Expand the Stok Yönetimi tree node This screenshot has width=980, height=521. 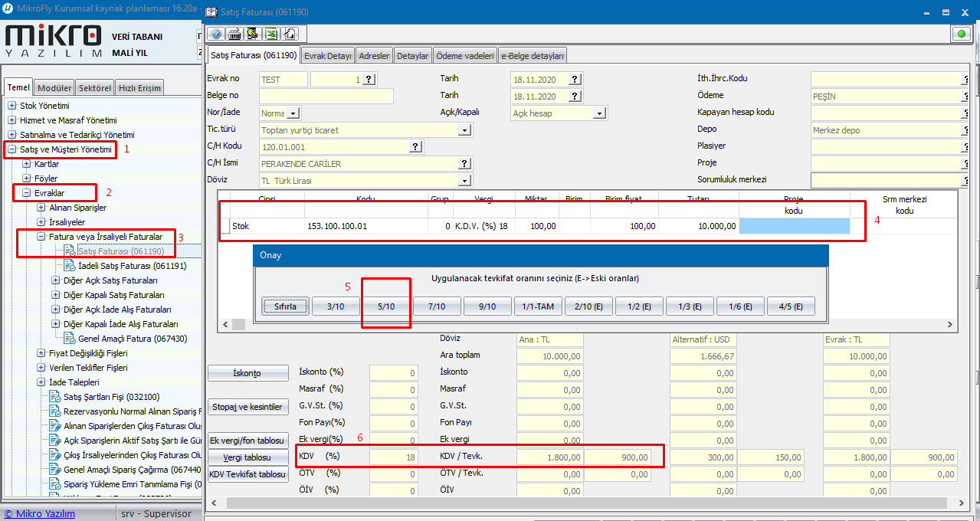pyautogui.click(x=12, y=106)
